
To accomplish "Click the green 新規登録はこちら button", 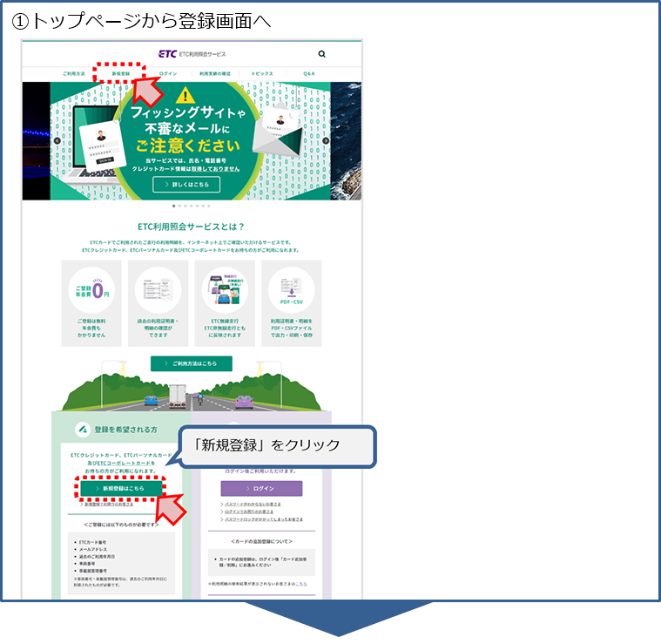I will [x=121, y=488].
